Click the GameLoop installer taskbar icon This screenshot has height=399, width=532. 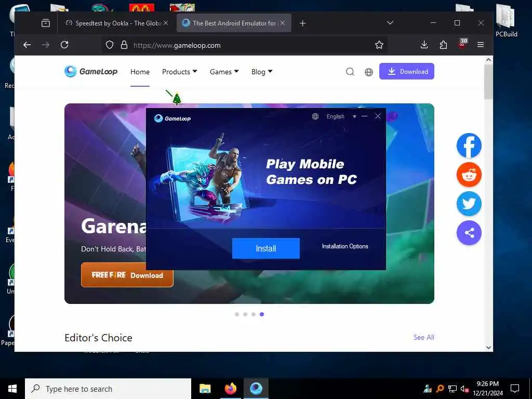[x=256, y=389]
